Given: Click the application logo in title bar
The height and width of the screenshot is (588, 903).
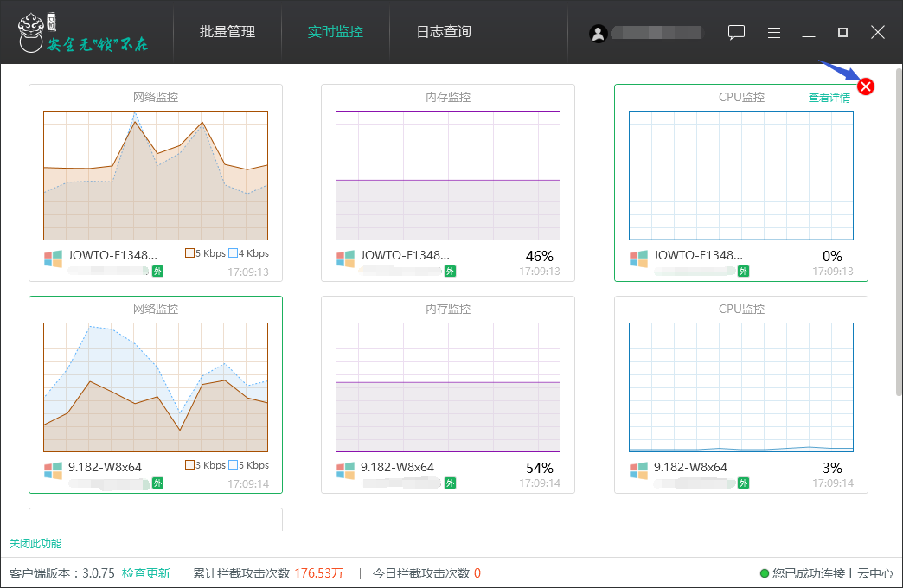Looking at the screenshot, I should click(35, 32).
